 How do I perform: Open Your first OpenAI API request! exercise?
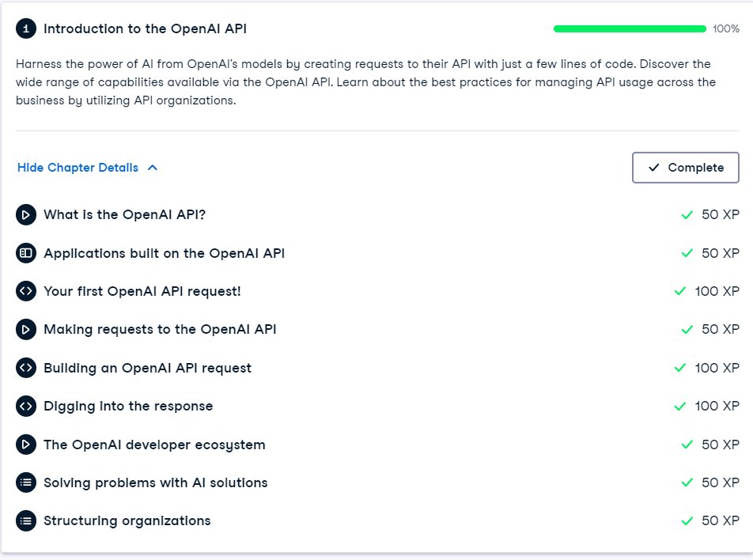click(142, 291)
